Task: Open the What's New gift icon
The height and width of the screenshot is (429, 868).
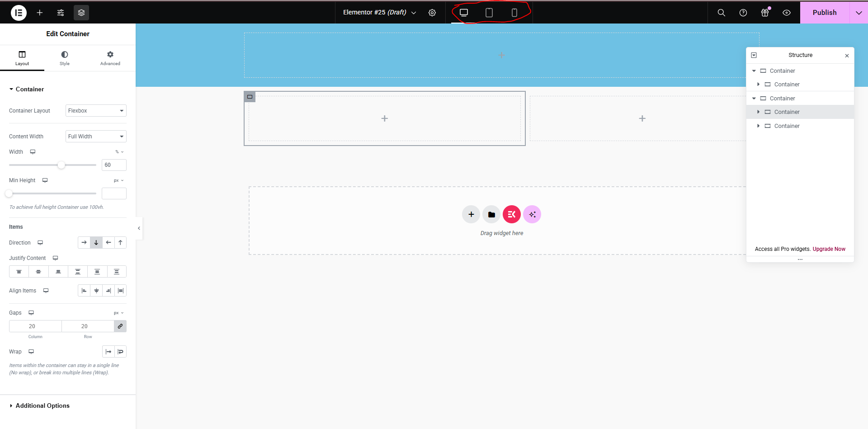Action: (x=765, y=13)
